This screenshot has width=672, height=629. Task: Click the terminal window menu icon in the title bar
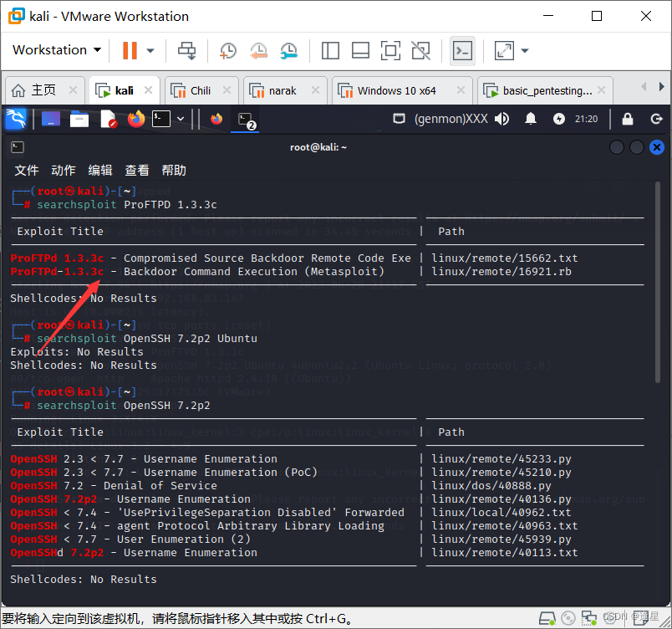tap(18, 147)
